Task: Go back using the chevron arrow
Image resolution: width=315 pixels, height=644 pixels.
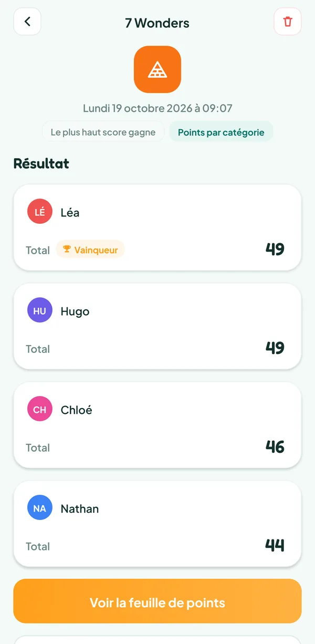Action: 27,22
